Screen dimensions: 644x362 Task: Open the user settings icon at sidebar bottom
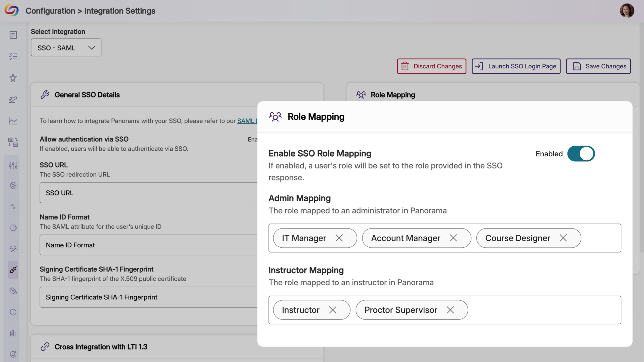coord(13,354)
